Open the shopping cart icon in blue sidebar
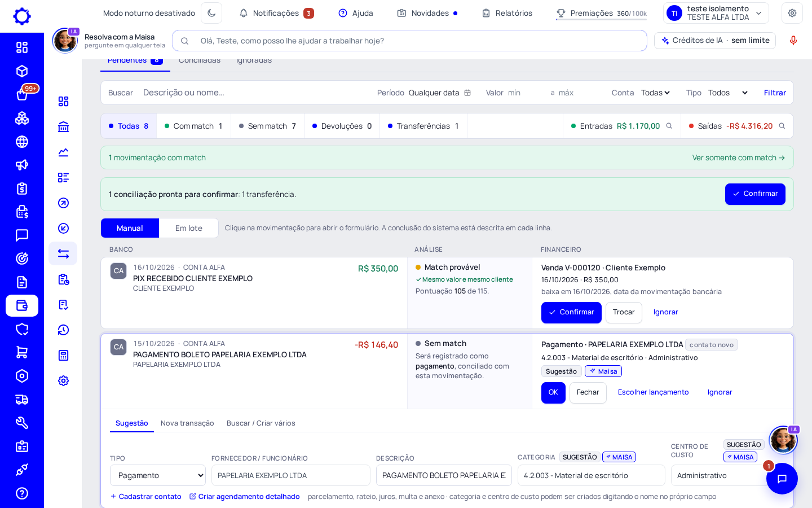Screen dimensions: 812x508 (22, 352)
